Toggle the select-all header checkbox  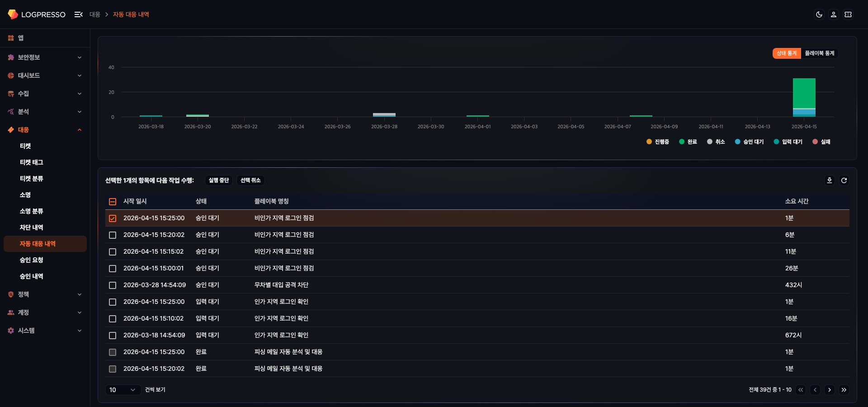click(x=113, y=202)
